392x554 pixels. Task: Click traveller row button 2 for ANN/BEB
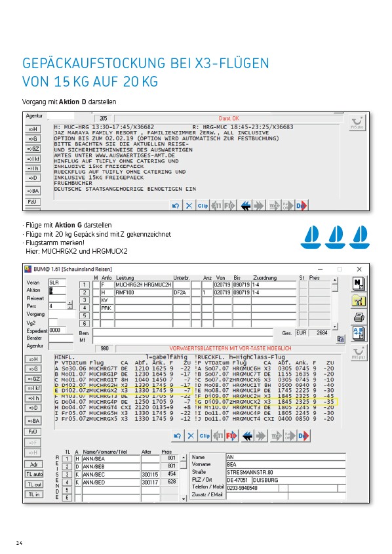(67, 467)
